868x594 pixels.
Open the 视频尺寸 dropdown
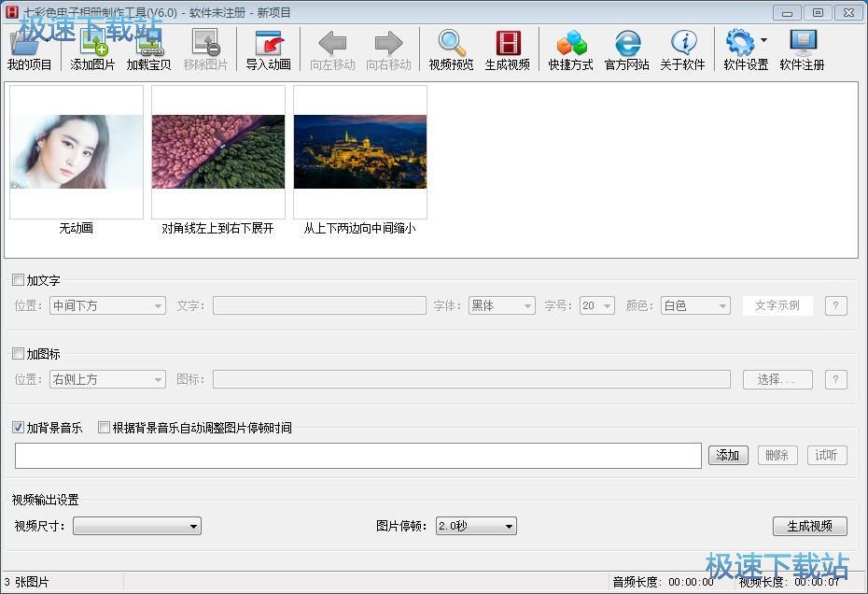137,526
